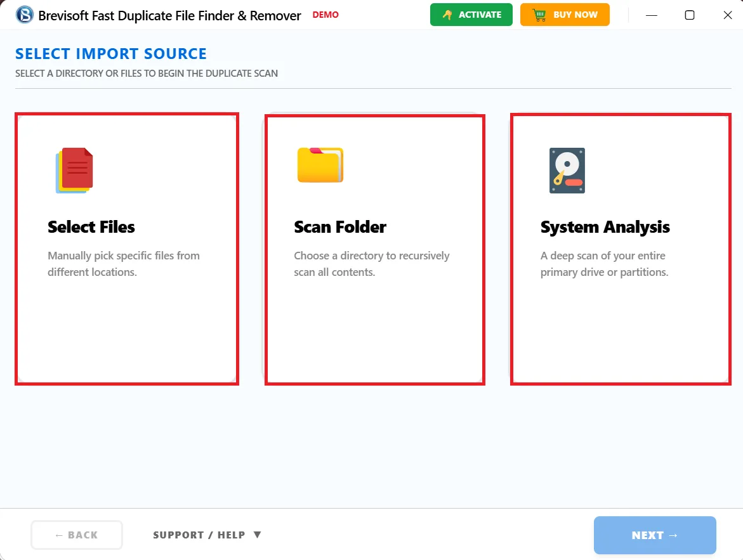
Task: Maximize the application window
Action: (690, 15)
